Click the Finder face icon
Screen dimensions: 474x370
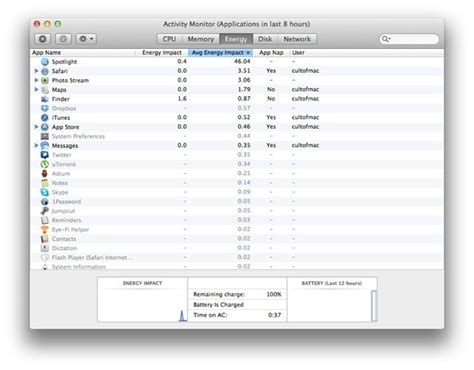point(45,99)
